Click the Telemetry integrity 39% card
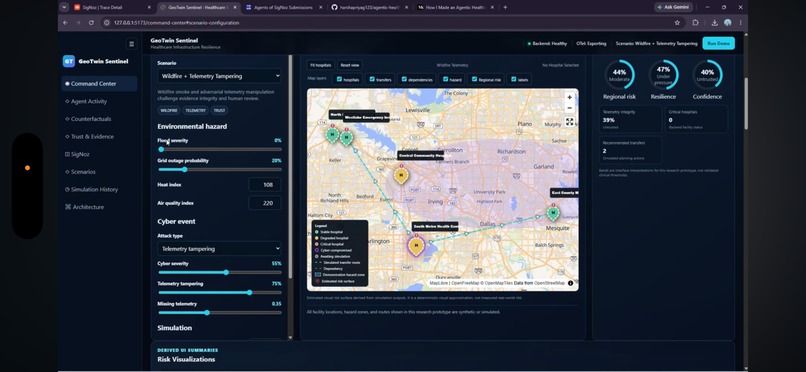806x372 pixels. point(630,119)
